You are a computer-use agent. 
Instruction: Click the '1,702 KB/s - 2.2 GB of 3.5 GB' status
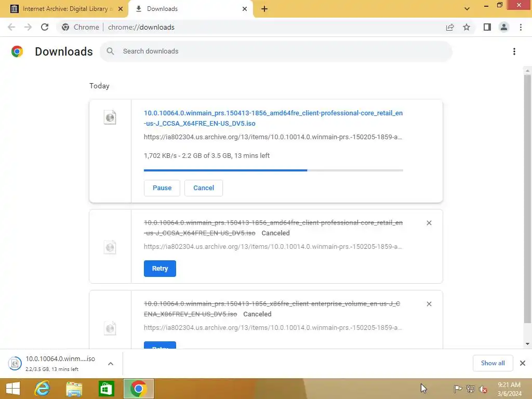pos(207,156)
